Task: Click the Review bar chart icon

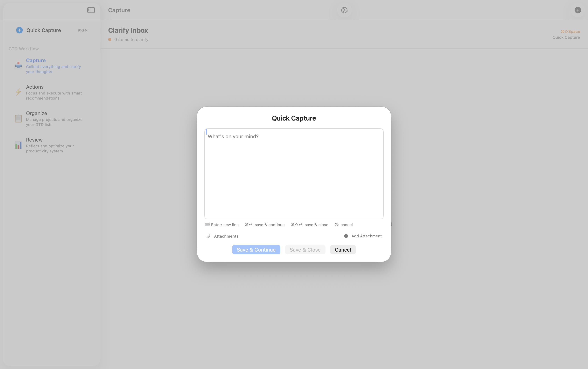Action: click(x=18, y=145)
